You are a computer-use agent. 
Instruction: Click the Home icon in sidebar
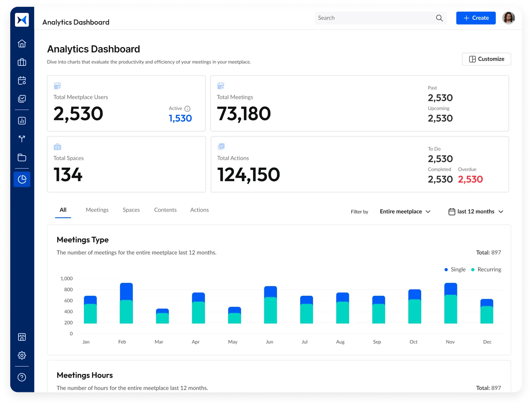pos(22,44)
